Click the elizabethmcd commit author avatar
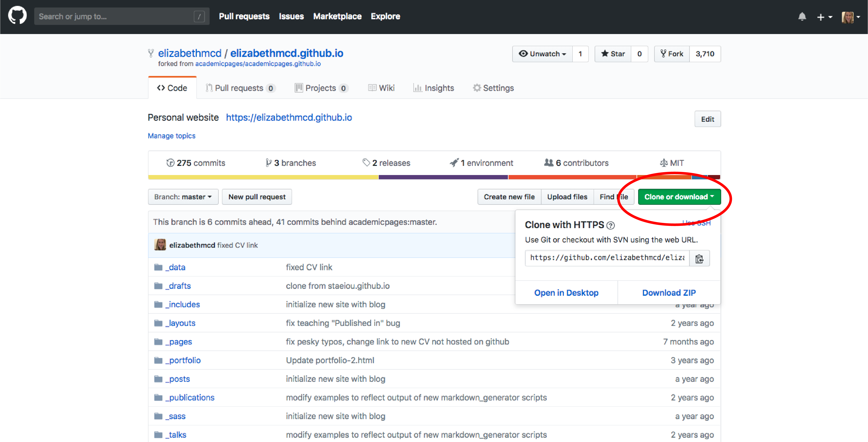 tap(160, 245)
